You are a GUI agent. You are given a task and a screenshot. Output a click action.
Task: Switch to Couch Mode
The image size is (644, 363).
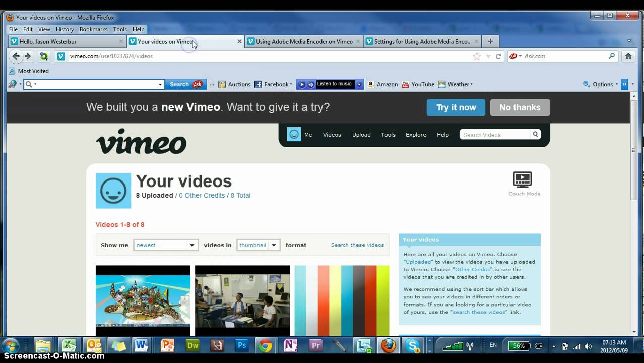pyautogui.click(x=524, y=184)
